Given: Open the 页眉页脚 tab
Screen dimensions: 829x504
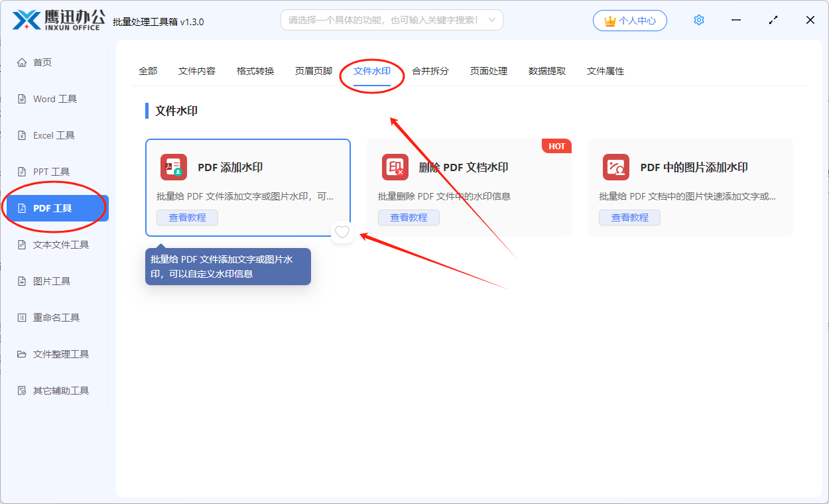Looking at the screenshot, I should click(x=314, y=71).
